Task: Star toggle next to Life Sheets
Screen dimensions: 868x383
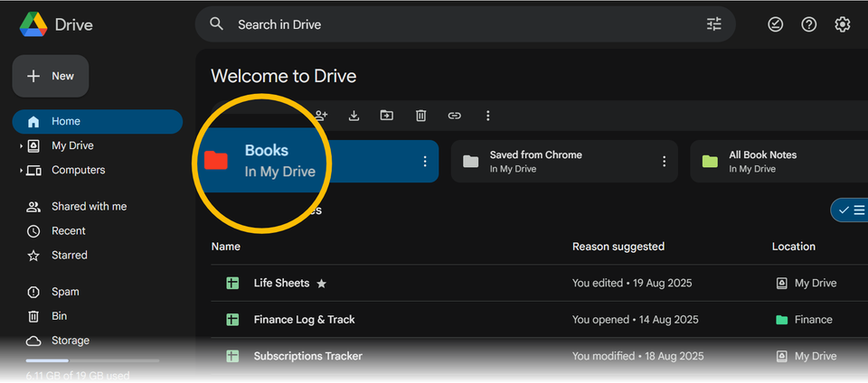Action: 321,284
